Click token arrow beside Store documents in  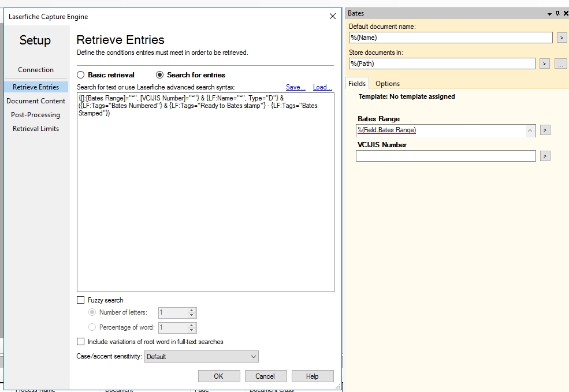point(544,64)
